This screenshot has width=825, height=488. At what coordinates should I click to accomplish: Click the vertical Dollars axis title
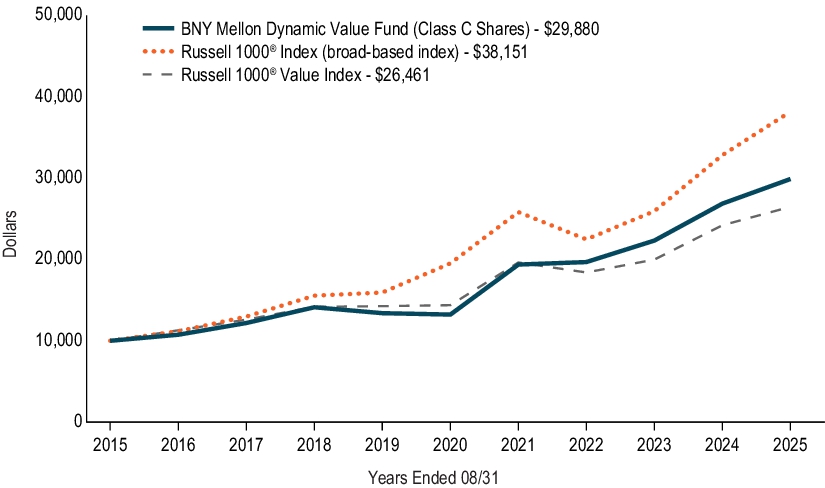(x=10, y=234)
